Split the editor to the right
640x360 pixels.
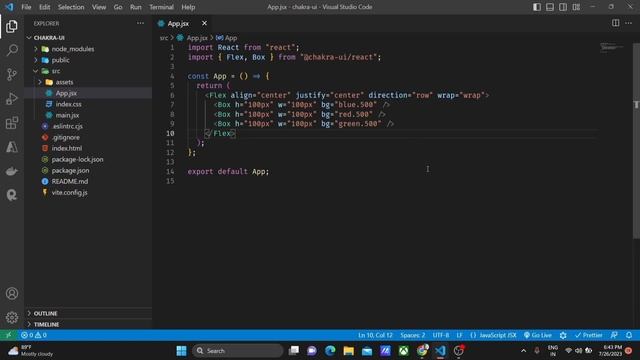[x=616, y=23]
